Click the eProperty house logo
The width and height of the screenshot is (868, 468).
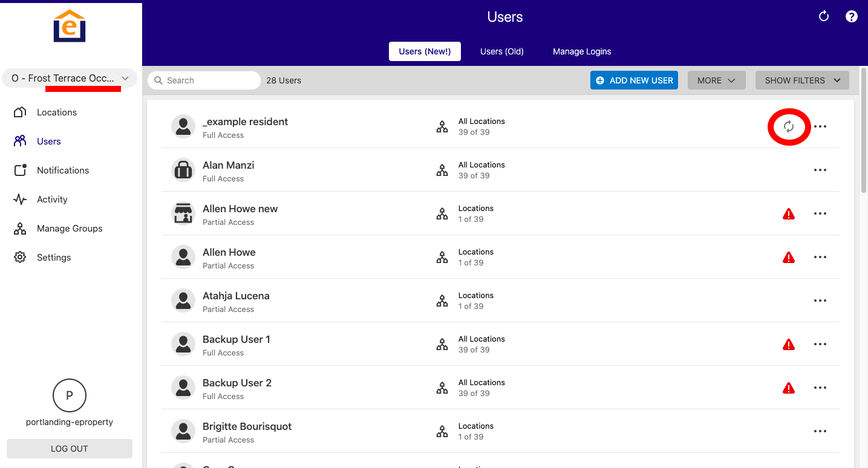tap(70, 26)
